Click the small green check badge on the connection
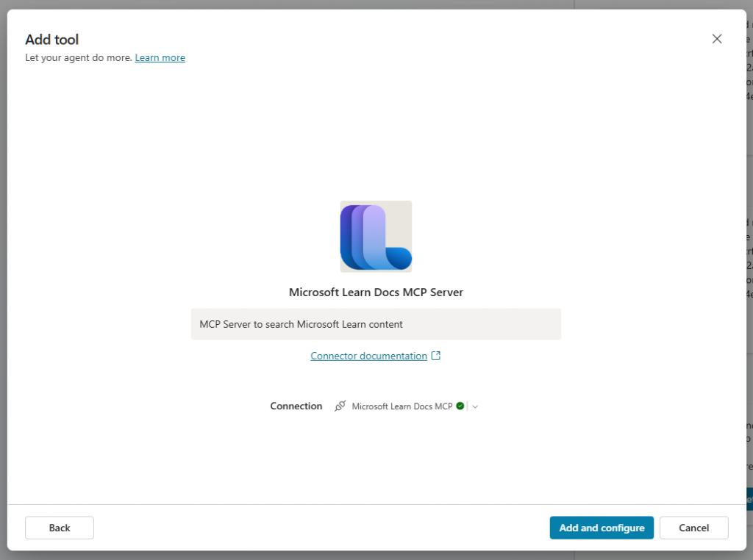The height and width of the screenshot is (560, 753). (x=462, y=405)
